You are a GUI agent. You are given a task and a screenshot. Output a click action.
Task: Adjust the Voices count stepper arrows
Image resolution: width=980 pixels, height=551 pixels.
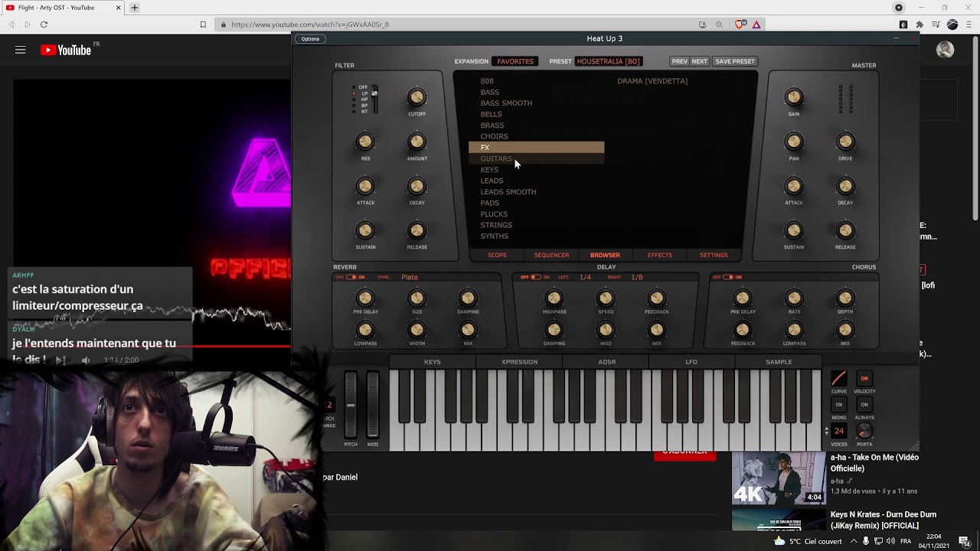pos(827,431)
